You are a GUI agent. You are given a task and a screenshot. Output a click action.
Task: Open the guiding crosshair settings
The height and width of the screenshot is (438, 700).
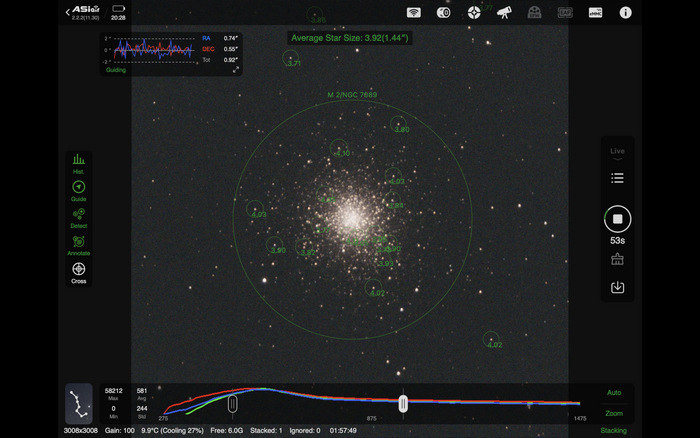(474, 13)
